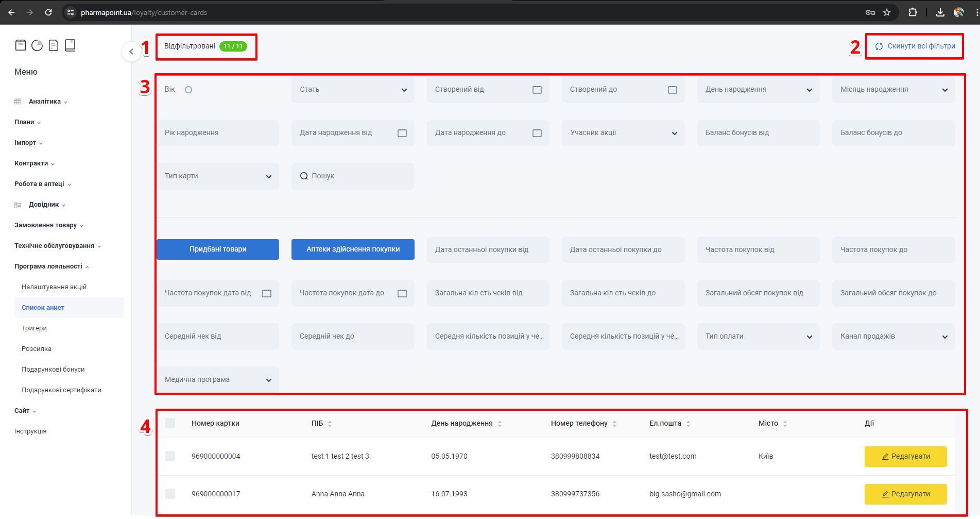Select the checkbox for card 969000000004
Image resolution: width=980 pixels, height=519 pixels.
[x=170, y=456]
